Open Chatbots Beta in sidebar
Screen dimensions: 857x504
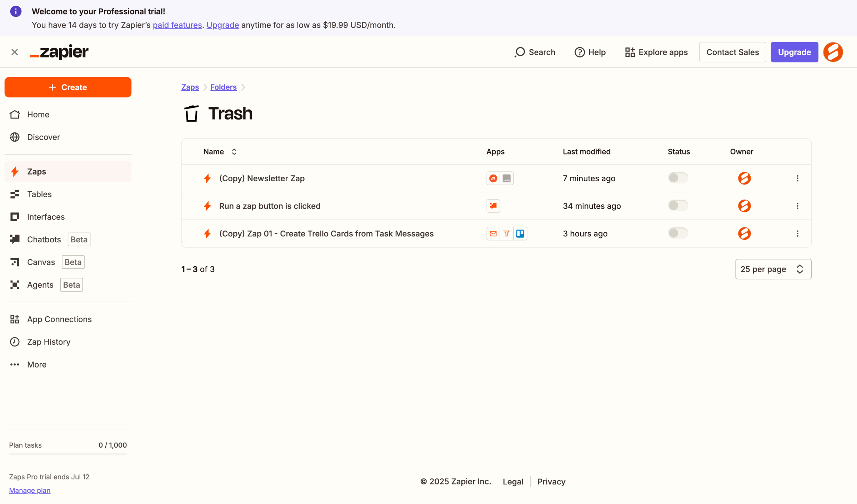point(68,240)
